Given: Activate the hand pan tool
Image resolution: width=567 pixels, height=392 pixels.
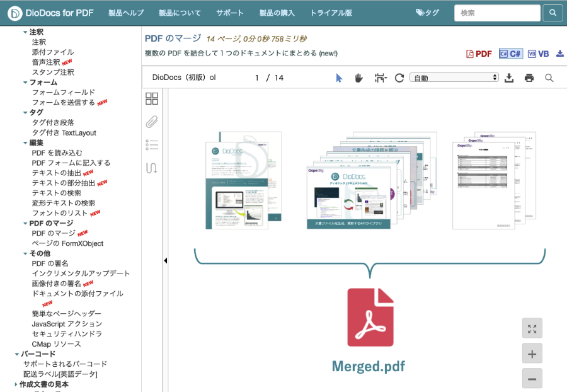Looking at the screenshot, I should point(358,78).
